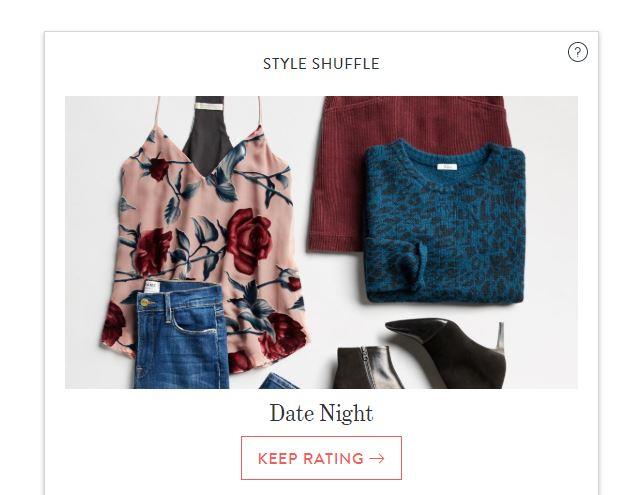The height and width of the screenshot is (495, 636).
Task: Open the help question mark icon
Action: (x=578, y=52)
